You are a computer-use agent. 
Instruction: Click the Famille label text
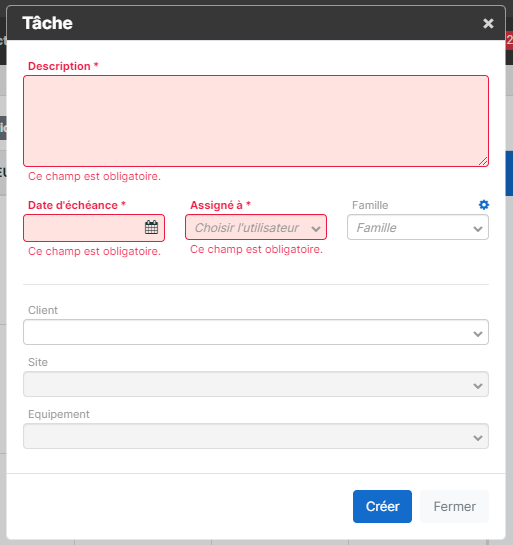370,205
